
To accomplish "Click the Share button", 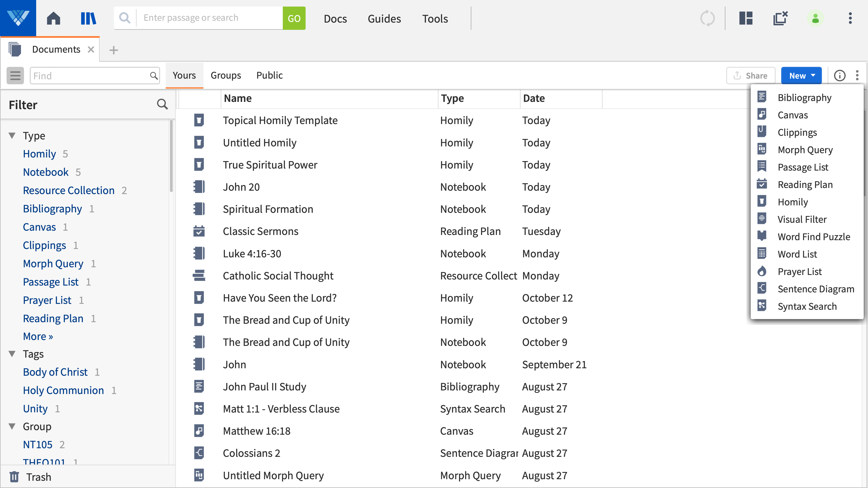I will tap(751, 75).
